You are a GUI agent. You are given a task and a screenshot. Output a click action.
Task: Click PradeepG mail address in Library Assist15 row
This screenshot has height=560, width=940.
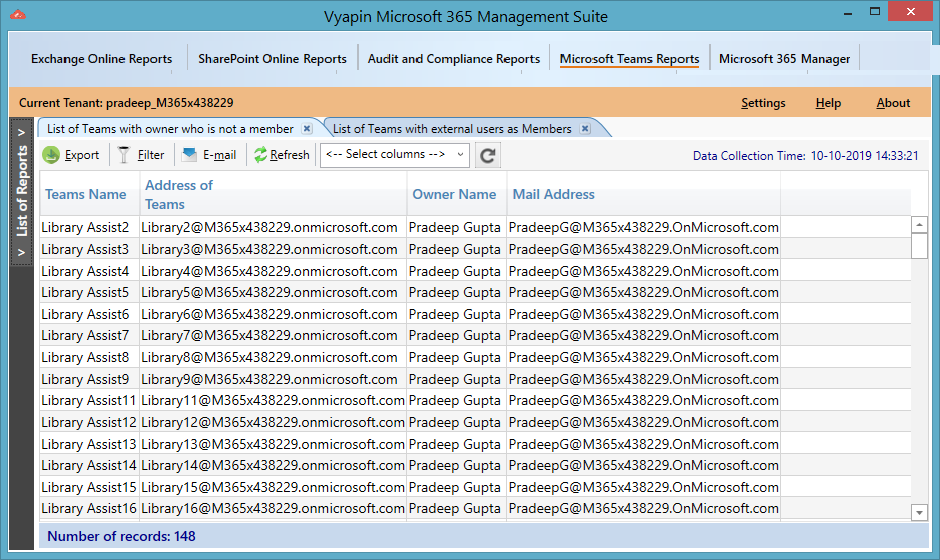644,487
